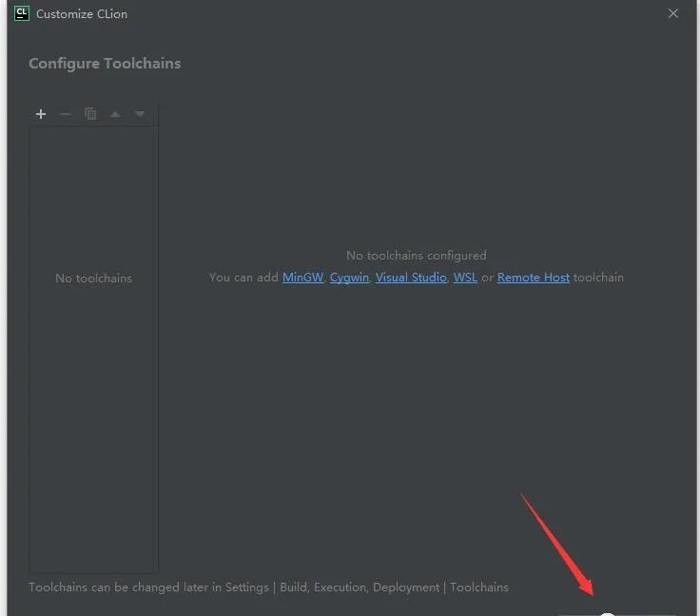Click the Remove toolchain minus icon
The height and width of the screenshot is (616, 700).
[x=65, y=114]
